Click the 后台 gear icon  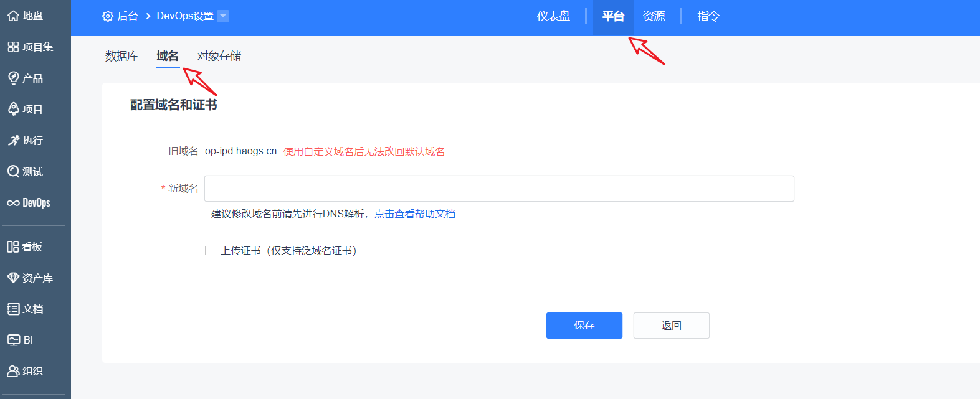click(x=108, y=16)
